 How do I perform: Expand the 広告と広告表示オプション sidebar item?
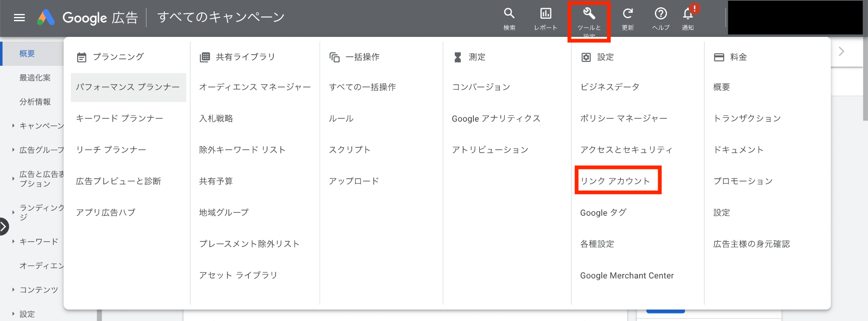pyautogui.click(x=13, y=179)
